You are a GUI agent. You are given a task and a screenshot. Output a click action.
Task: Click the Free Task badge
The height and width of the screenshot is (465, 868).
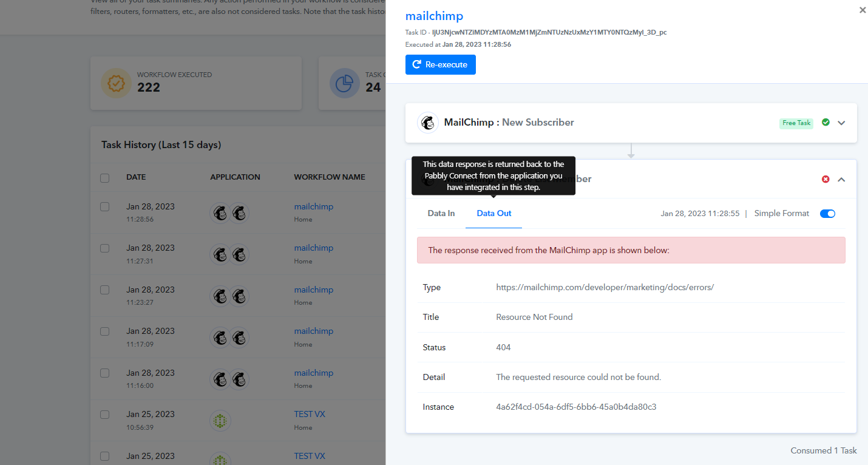(796, 123)
